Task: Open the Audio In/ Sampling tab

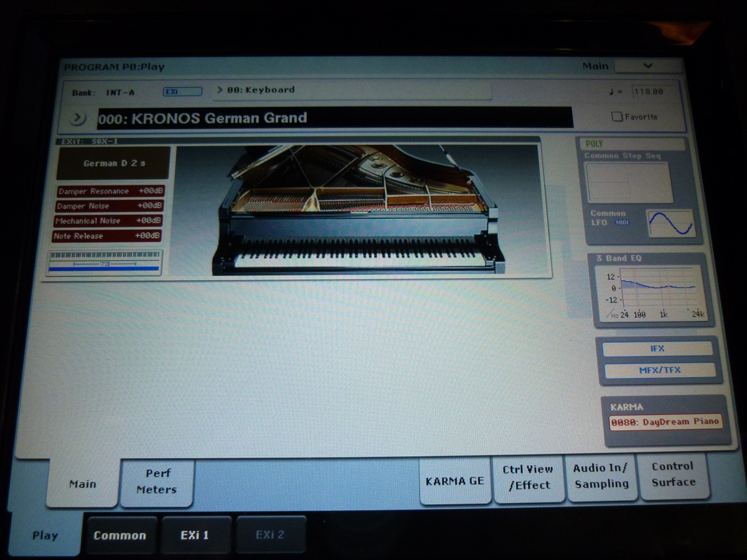Action: [x=601, y=476]
